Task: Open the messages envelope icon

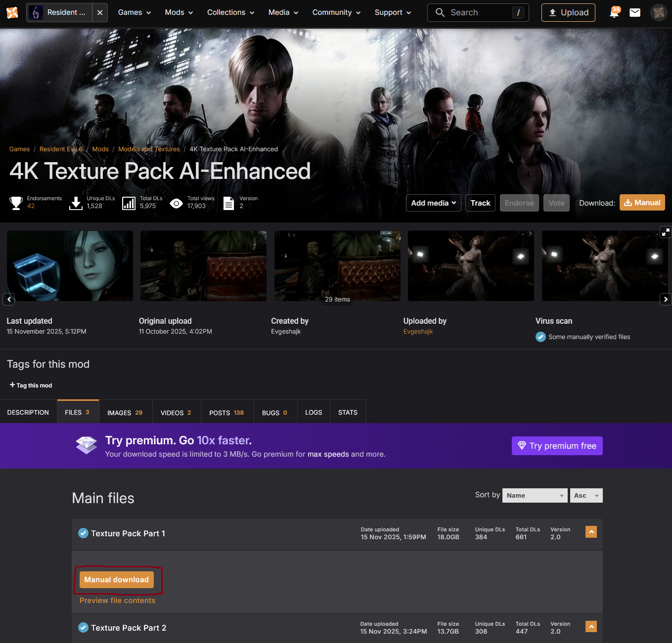Action: (635, 12)
